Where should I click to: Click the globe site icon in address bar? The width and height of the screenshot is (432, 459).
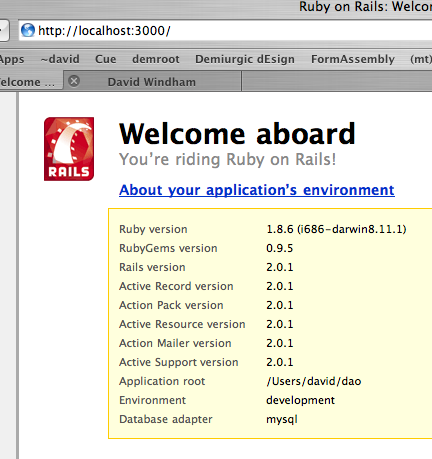pyautogui.click(x=28, y=30)
